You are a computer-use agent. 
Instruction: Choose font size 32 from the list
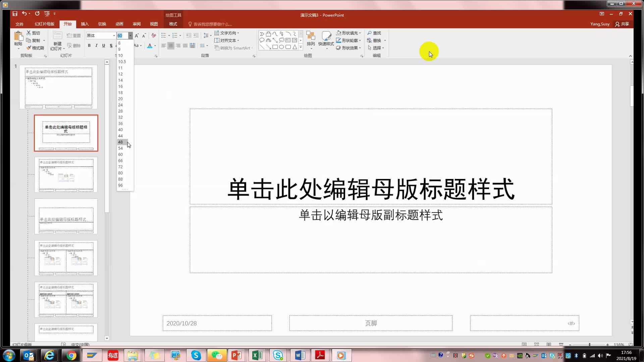[121, 117]
